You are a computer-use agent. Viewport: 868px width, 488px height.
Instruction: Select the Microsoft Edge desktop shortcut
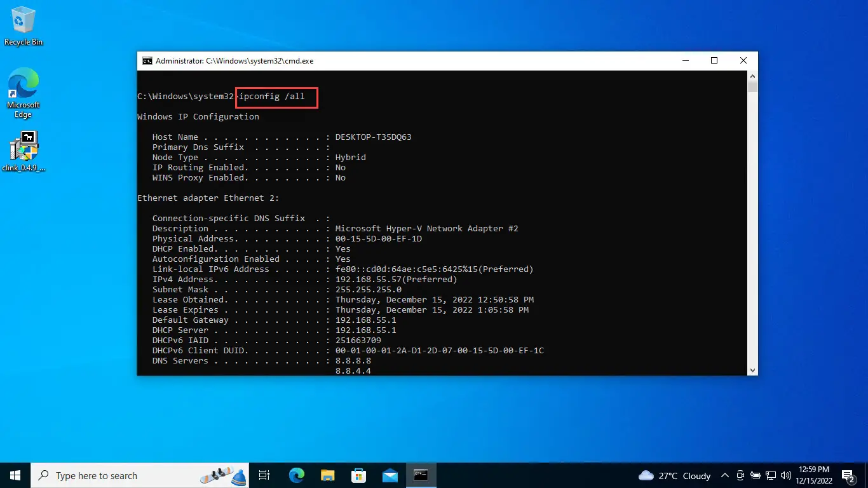pos(24,93)
